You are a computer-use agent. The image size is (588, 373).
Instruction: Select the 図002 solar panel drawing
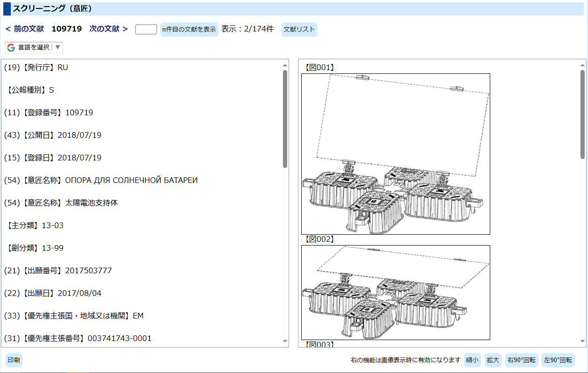[395, 292]
